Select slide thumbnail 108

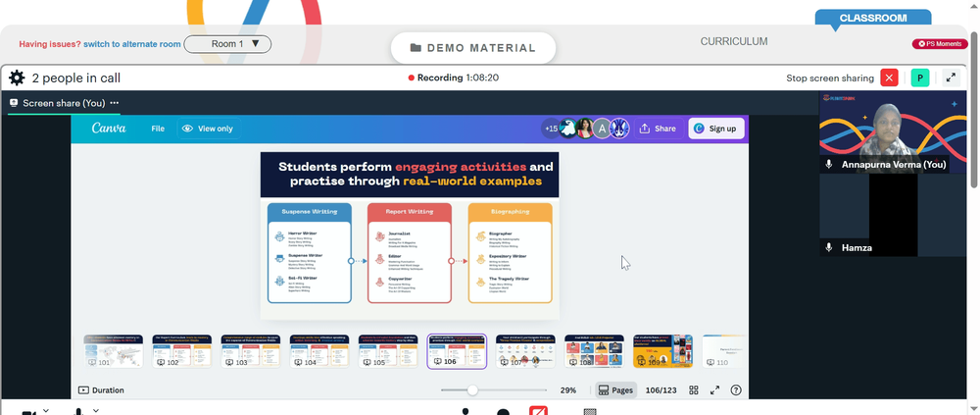595,351
